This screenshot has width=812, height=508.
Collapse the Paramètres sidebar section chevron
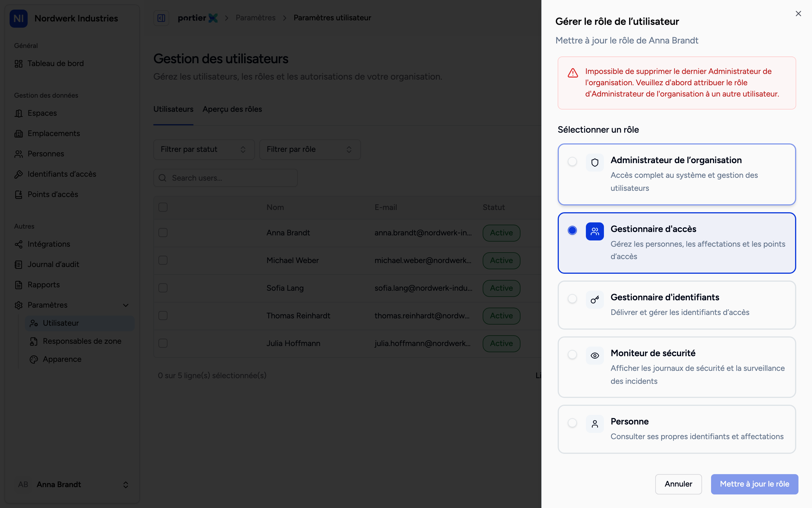click(x=126, y=305)
